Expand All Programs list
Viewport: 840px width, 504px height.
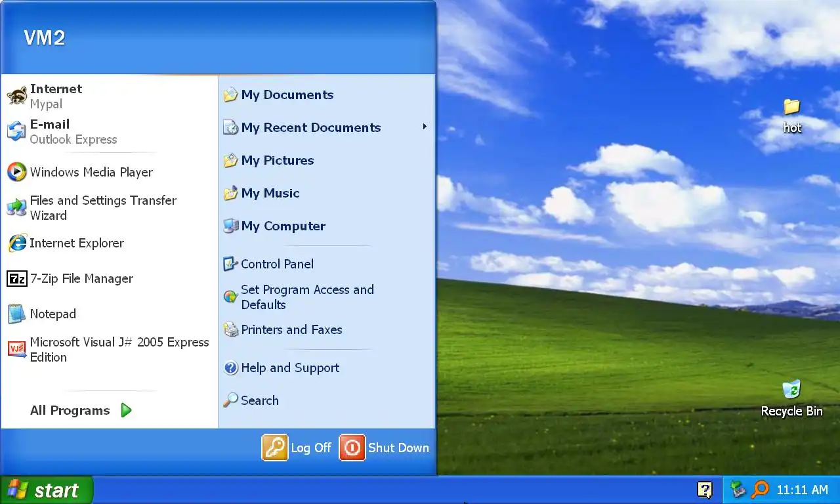[80, 410]
